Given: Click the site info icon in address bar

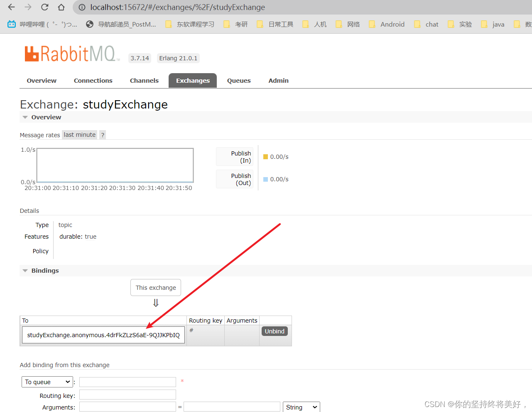Looking at the screenshot, I should coord(82,7).
